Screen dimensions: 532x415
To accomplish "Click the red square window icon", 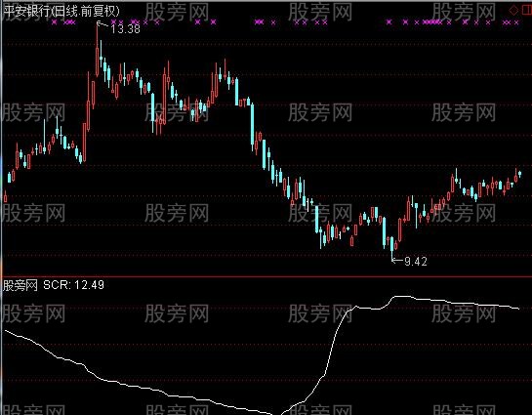I will [527, 10].
